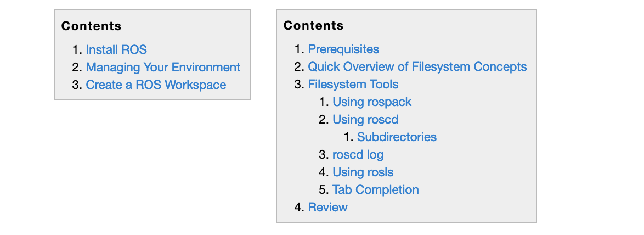Jump to the Prerequisites section

pos(343,49)
